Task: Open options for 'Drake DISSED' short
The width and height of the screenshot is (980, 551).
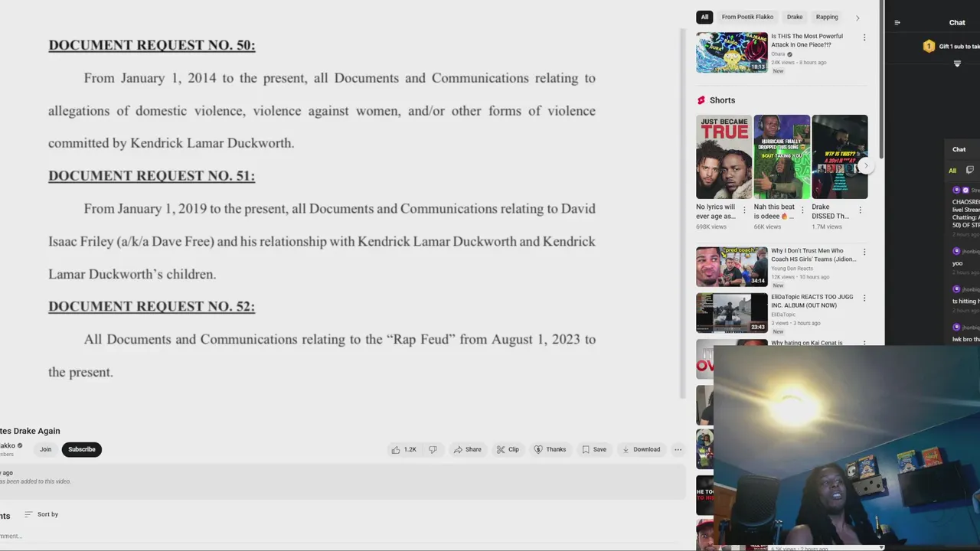Action: (x=860, y=210)
